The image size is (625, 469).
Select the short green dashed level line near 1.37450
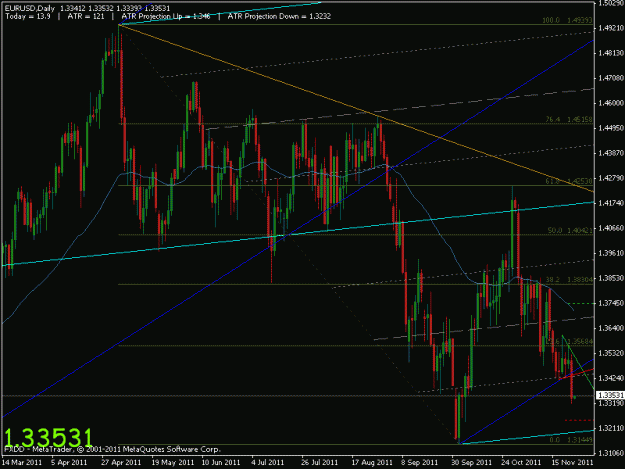point(580,303)
